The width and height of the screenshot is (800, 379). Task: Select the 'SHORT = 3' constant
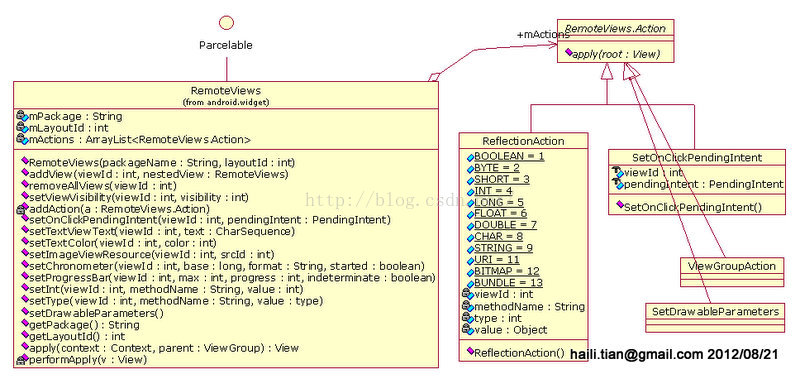[x=502, y=180]
